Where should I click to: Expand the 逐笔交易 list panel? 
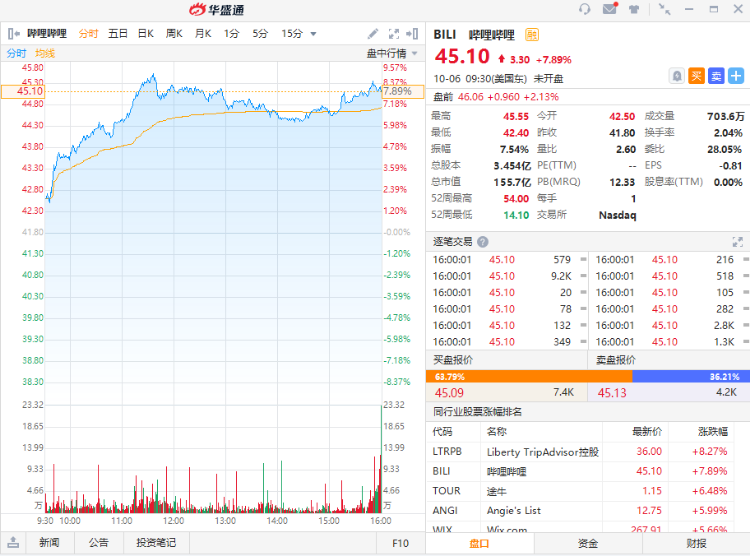pyautogui.click(x=738, y=242)
